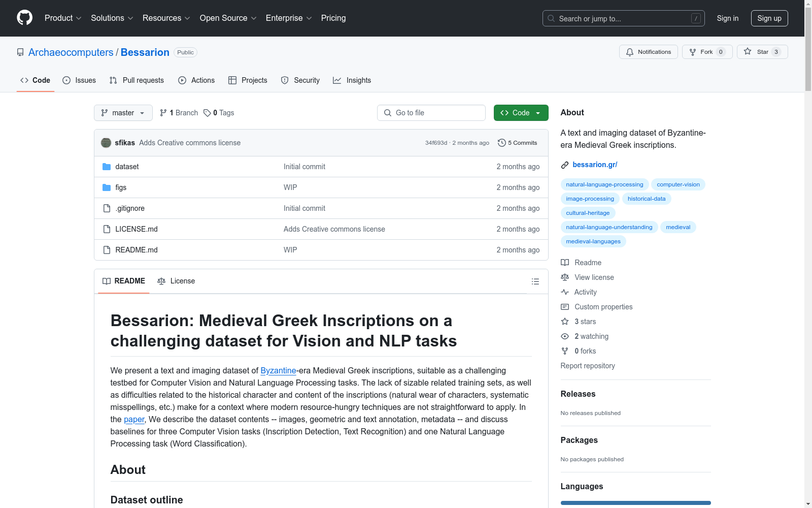Click the fork icon beside 0 forks
The width and height of the screenshot is (812, 508).
click(x=565, y=351)
